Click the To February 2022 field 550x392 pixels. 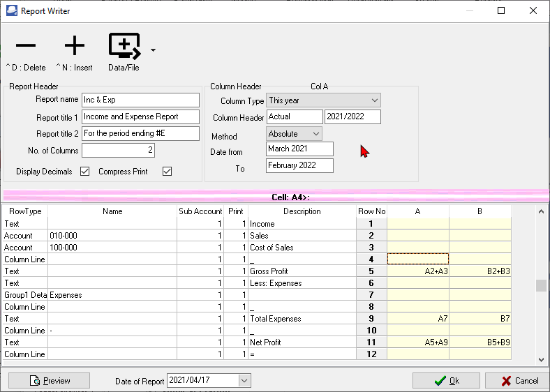point(299,165)
